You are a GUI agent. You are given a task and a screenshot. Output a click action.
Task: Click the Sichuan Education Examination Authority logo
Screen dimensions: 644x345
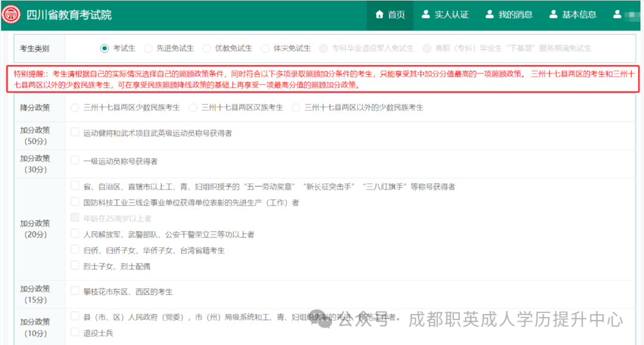point(11,14)
